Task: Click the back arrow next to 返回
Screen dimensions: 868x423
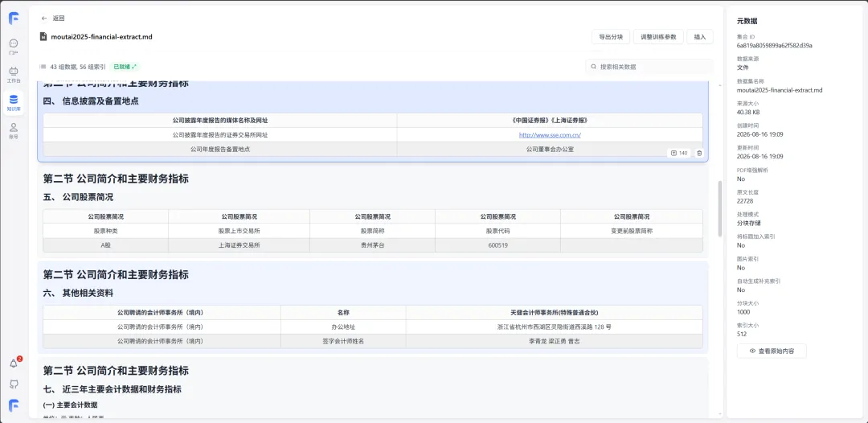Action: pyautogui.click(x=43, y=18)
